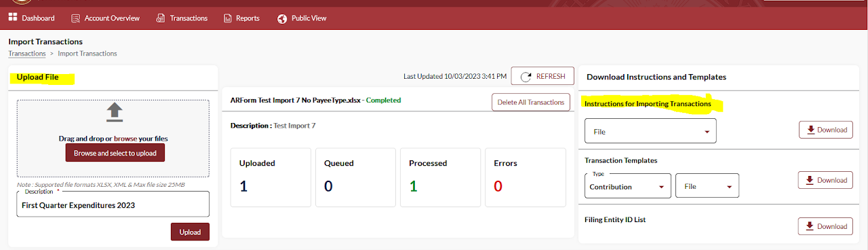Click the Import Transactions breadcrumb text
The width and height of the screenshot is (868, 250).
pyautogui.click(x=87, y=53)
